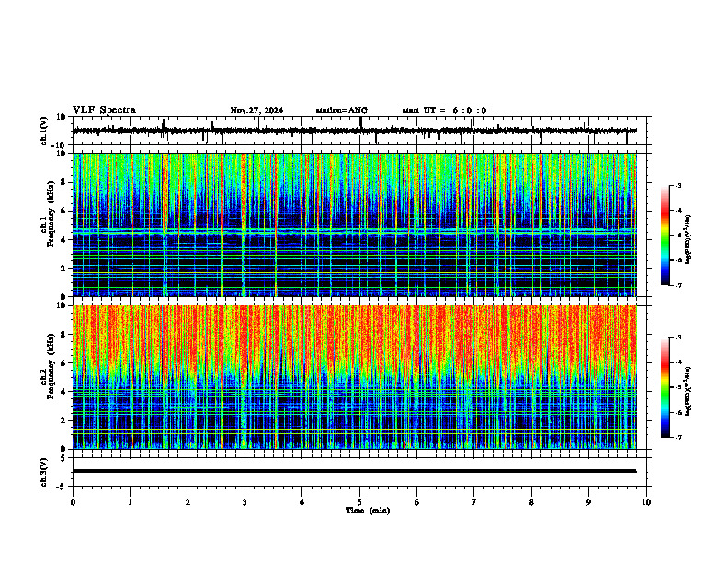Viewport: 728px width, 563px height.
Task: Click the "VLF Spectra" plot title
Action: [104, 110]
